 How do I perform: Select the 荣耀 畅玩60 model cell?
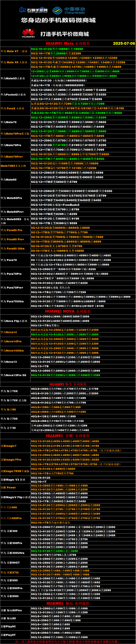[x=15, y=618]
